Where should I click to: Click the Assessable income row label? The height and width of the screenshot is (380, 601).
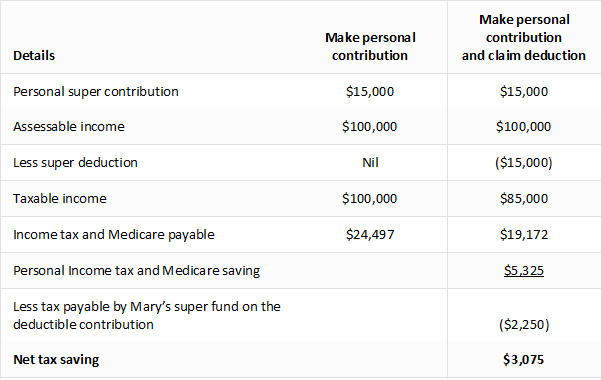coord(69,127)
